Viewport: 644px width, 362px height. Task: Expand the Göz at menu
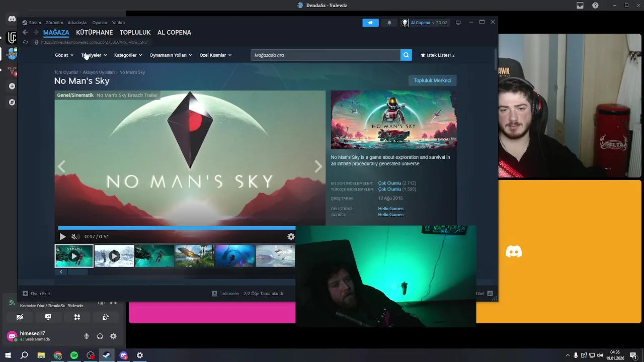[64, 55]
